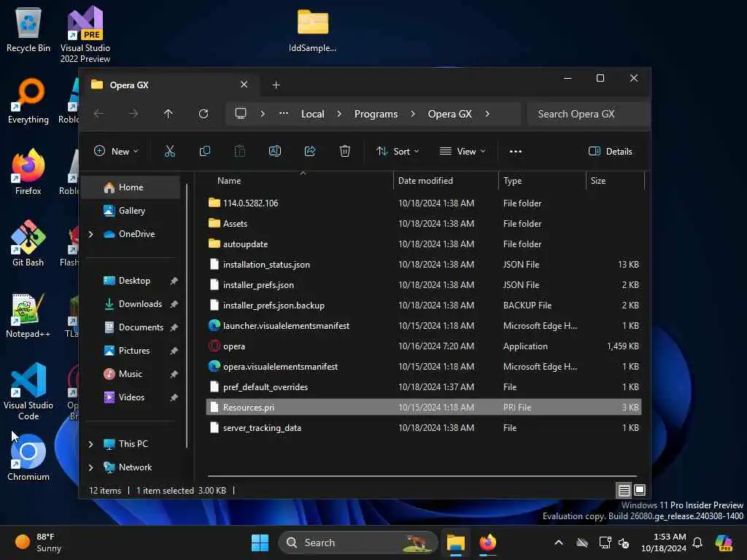Click the Back navigation arrow

(x=98, y=114)
